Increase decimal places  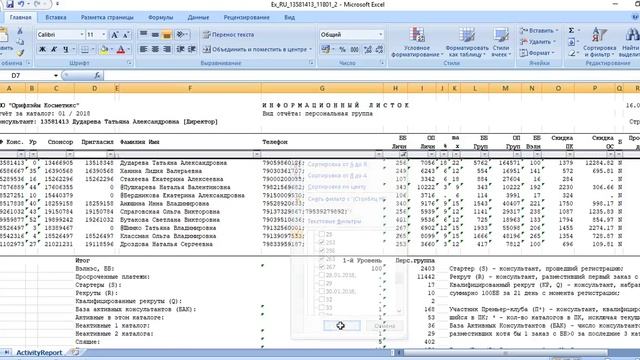tap(368, 49)
